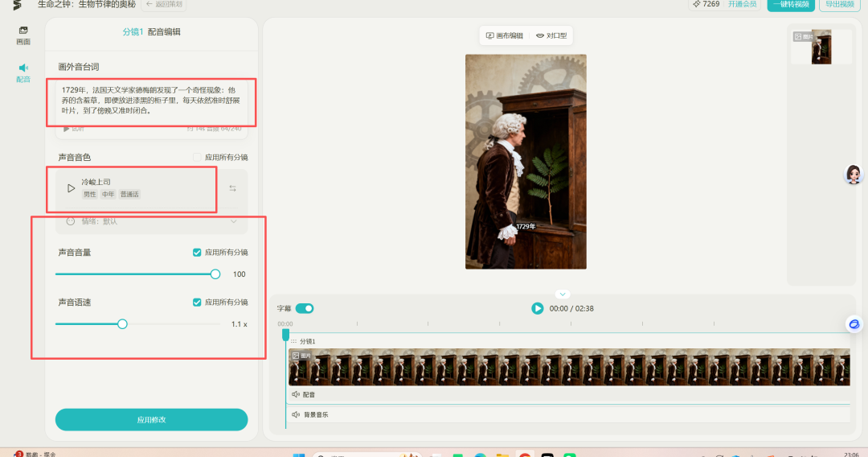Toggle the 字幕 subtitles switch

tap(305, 308)
